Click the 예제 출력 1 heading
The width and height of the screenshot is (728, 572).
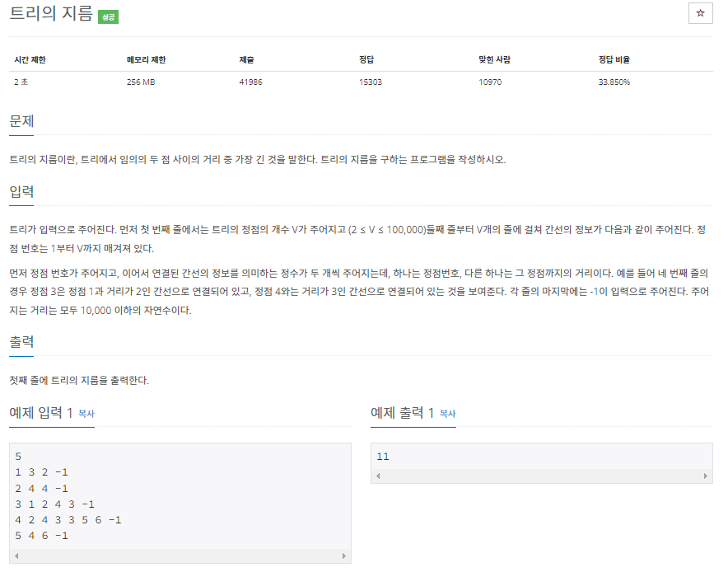click(x=402, y=413)
